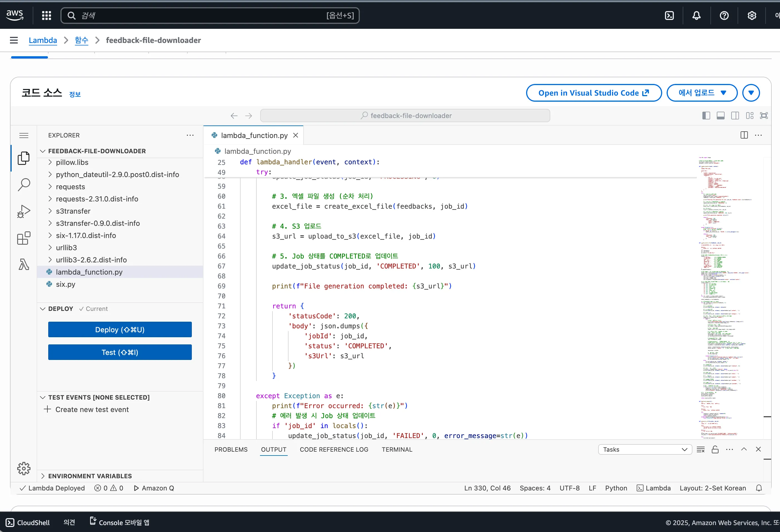Open the AWS CloudShell icon in header

pyautogui.click(x=669, y=16)
